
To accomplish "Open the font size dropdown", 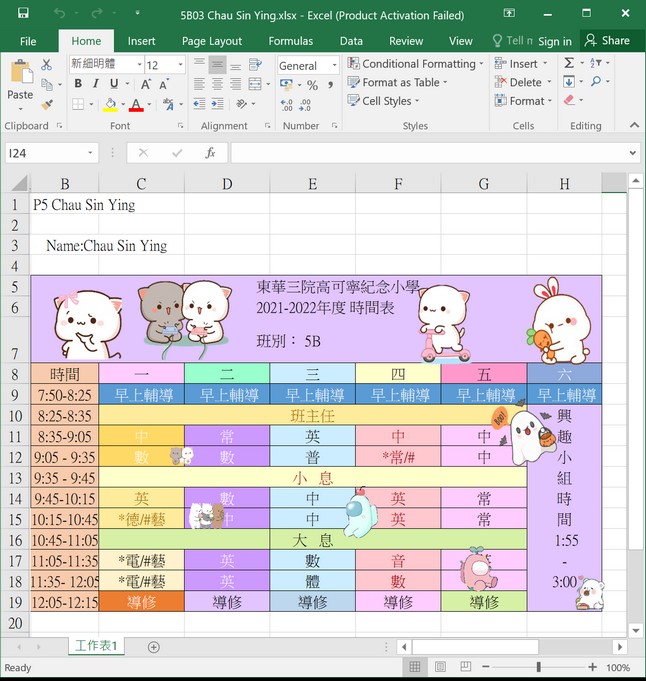I will 180,65.
